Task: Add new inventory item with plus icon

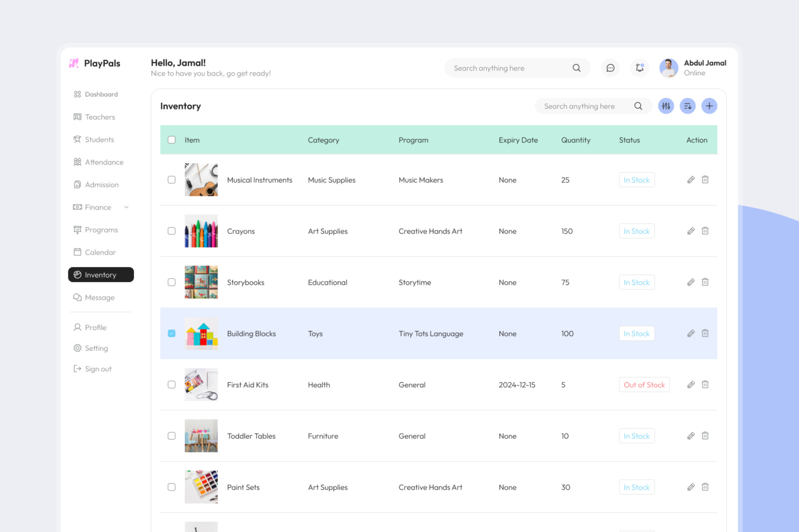Action: [709, 106]
